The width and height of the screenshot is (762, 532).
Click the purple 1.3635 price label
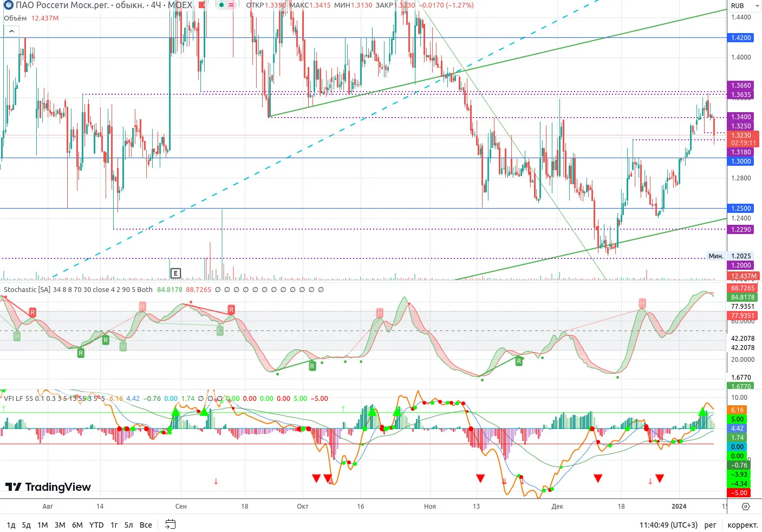[x=741, y=95]
